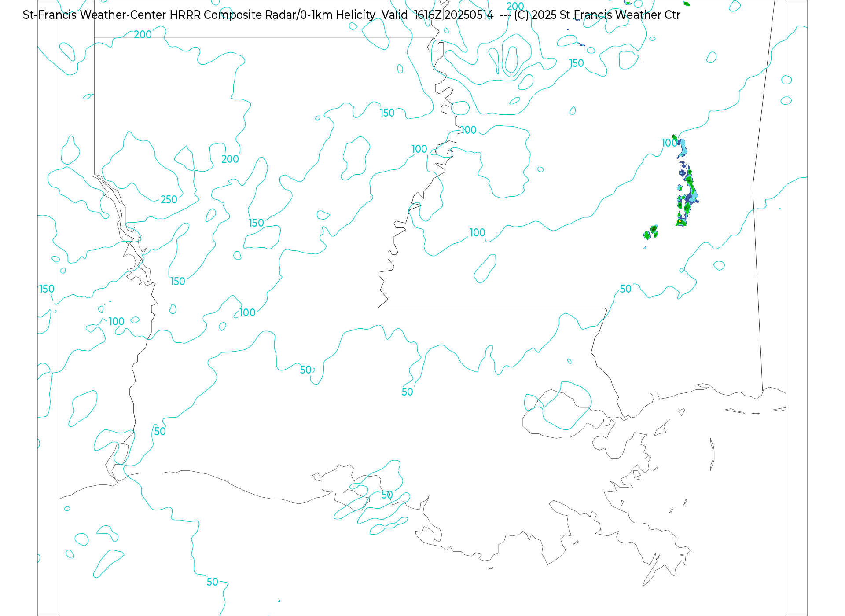The image size is (845, 616).
Task: Click the "250" helicity contour label
Action: coord(169,200)
